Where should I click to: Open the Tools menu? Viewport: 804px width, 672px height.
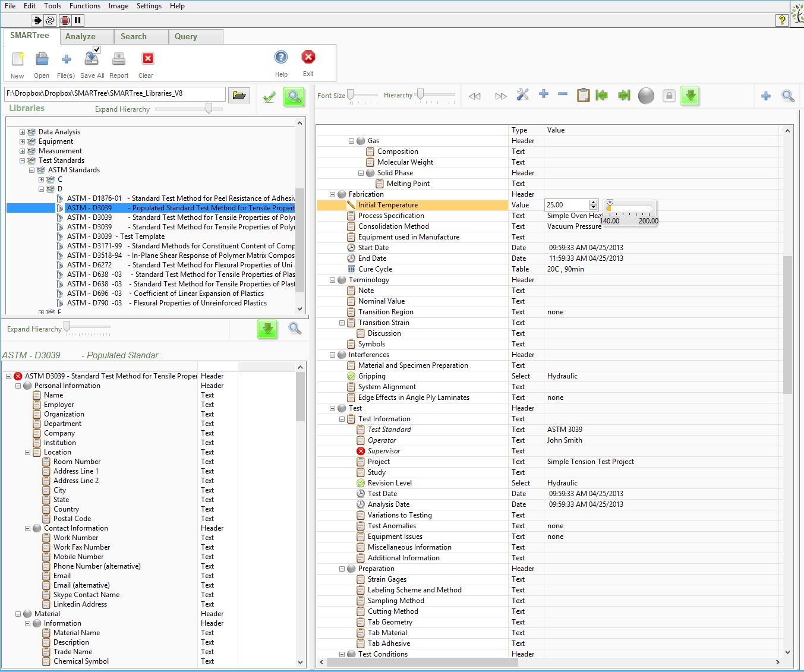click(x=52, y=6)
